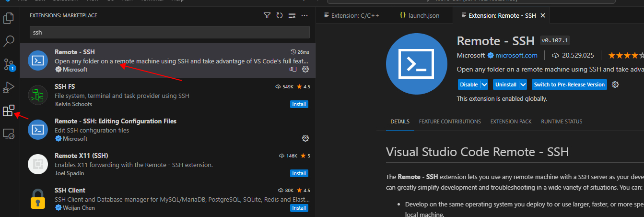Select Remote - SSH: Editing Configuration Files entry
The width and height of the screenshot is (644, 217).
(168, 130)
